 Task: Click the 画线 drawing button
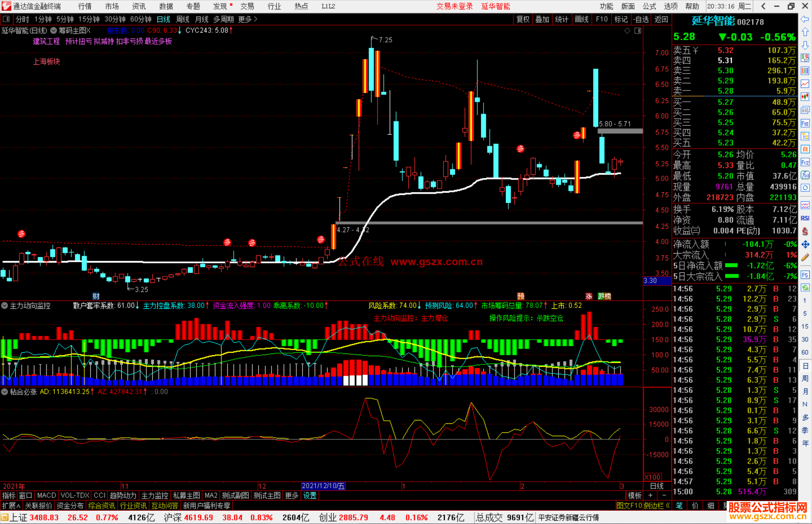(x=582, y=19)
